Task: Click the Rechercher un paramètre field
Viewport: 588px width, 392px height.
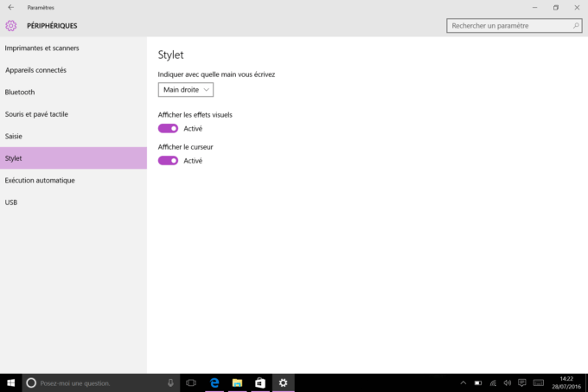Action: click(x=514, y=25)
